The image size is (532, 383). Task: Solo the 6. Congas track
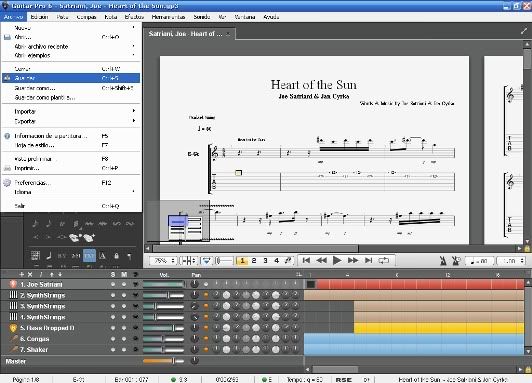(x=113, y=339)
